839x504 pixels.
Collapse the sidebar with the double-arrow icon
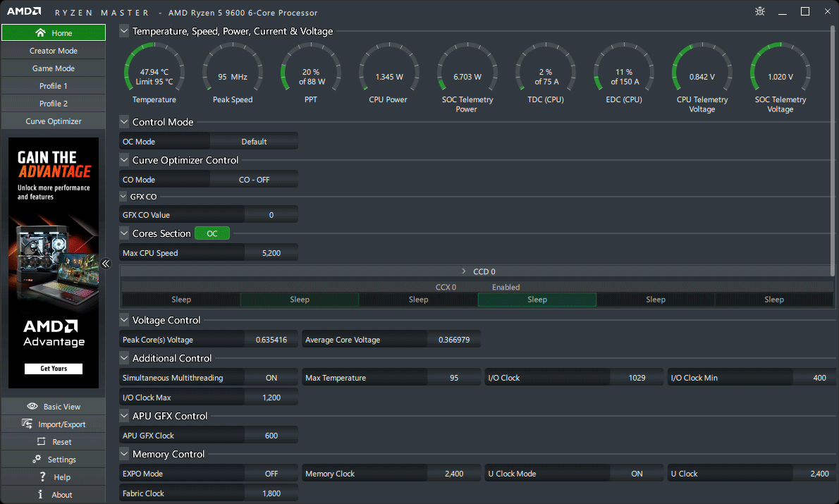(x=106, y=263)
